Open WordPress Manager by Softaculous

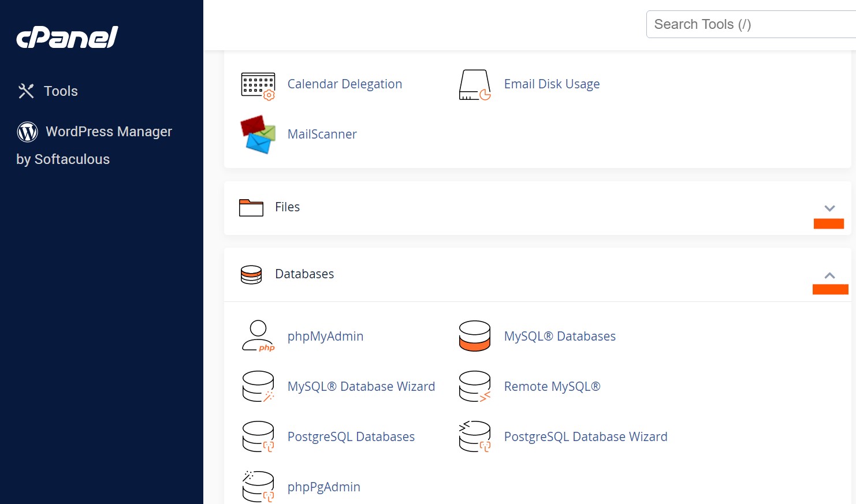point(94,145)
